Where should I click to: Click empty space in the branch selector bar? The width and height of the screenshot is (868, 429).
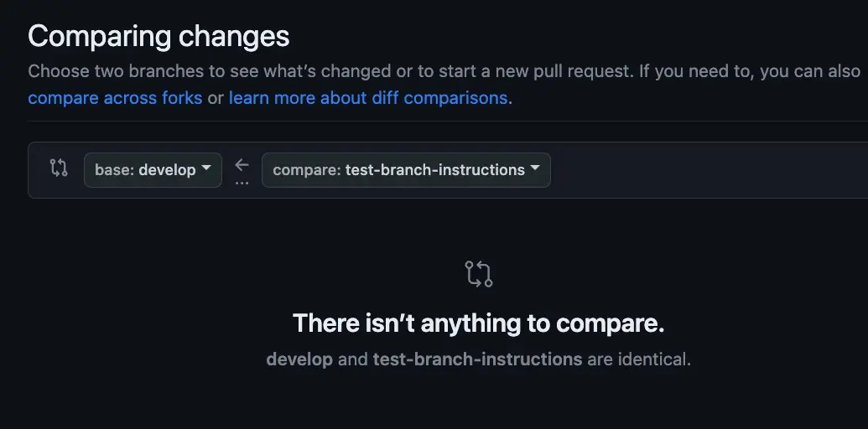[704, 170]
